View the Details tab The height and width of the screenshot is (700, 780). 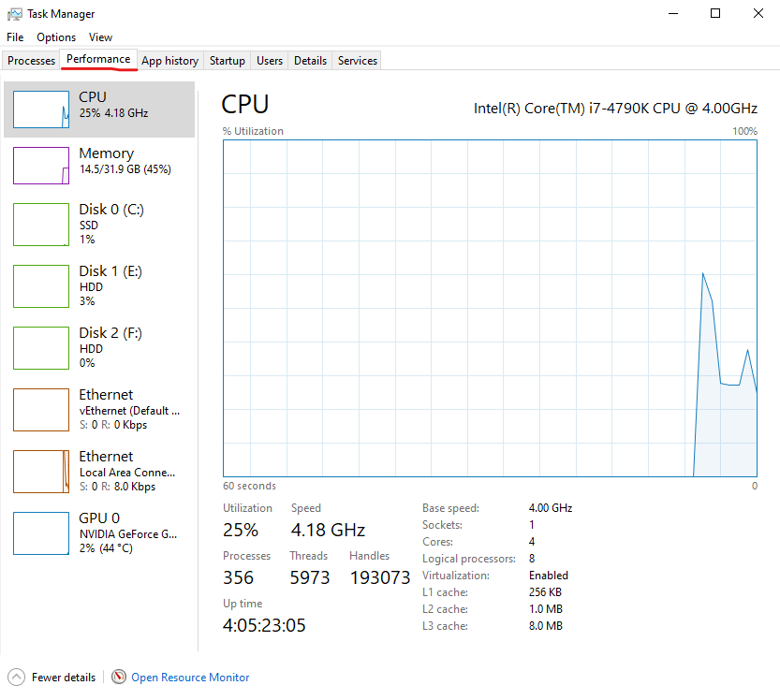coord(309,60)
